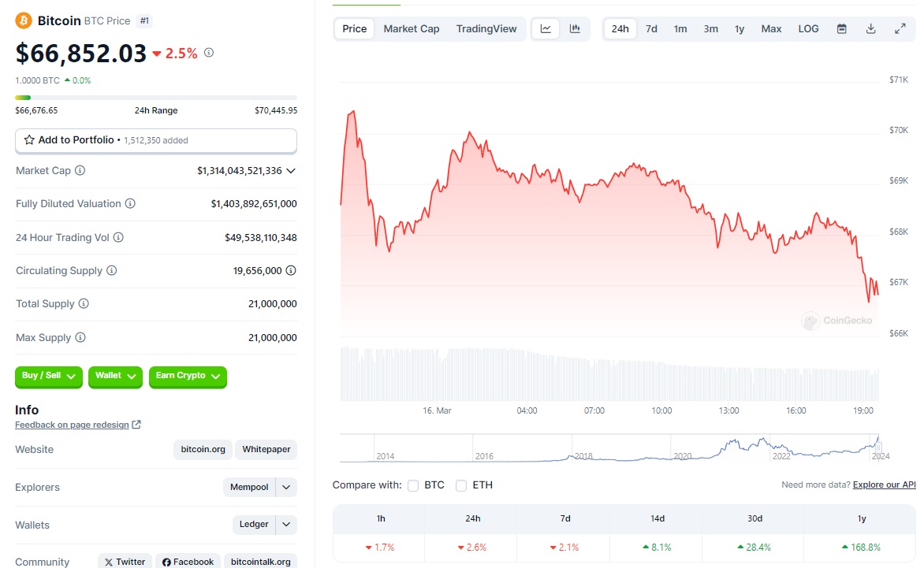Click the $66,676.65 range low value
This screenshot has width=924, height=568.
(36, 110)
